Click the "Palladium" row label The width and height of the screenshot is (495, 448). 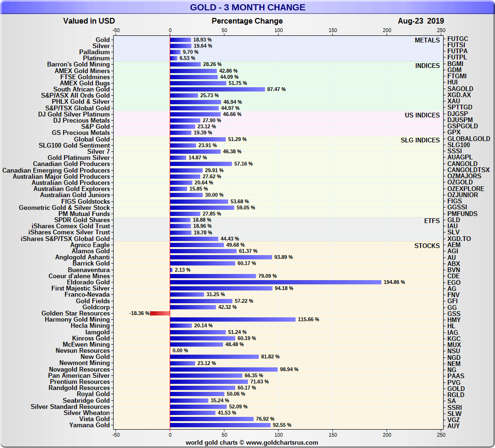tap(94, 52)
